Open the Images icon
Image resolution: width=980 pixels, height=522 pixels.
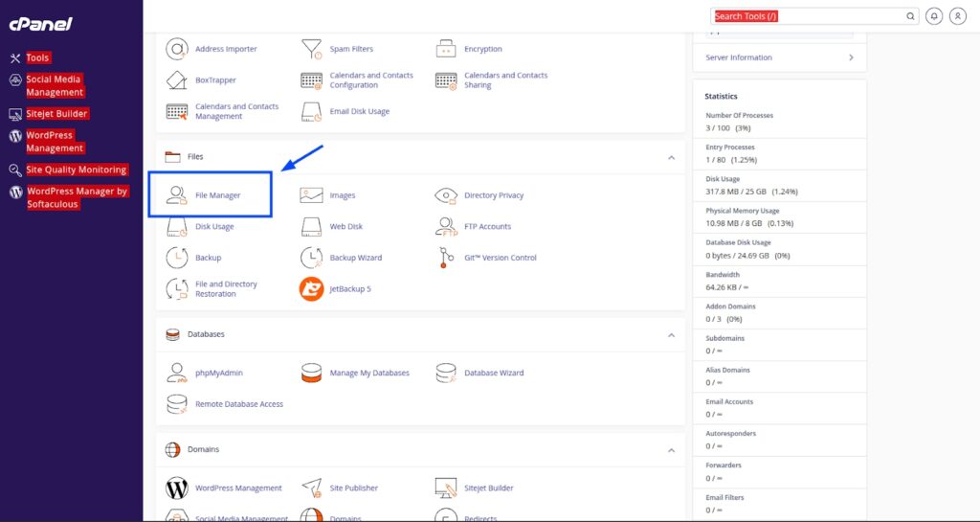(x=311, y=195)
